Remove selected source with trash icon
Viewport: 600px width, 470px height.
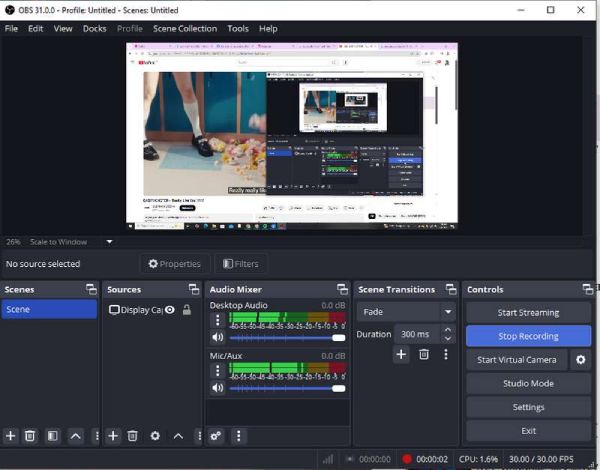click(x=132, y=436)
